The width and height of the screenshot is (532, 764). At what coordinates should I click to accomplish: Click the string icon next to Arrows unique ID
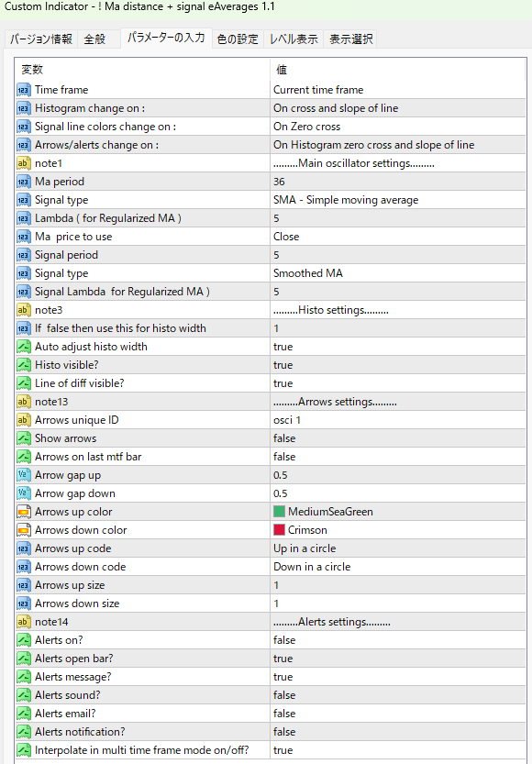pos(23,420)
